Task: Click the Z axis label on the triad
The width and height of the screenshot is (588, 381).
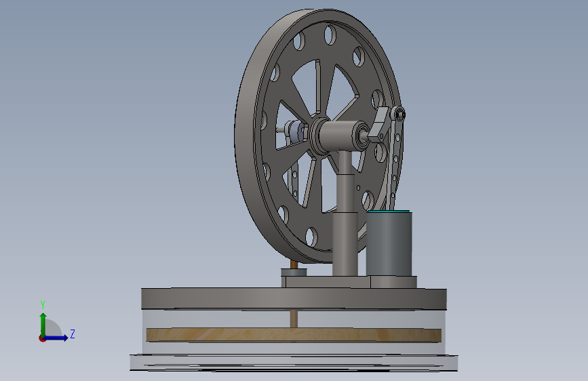Action: [73, 334]
